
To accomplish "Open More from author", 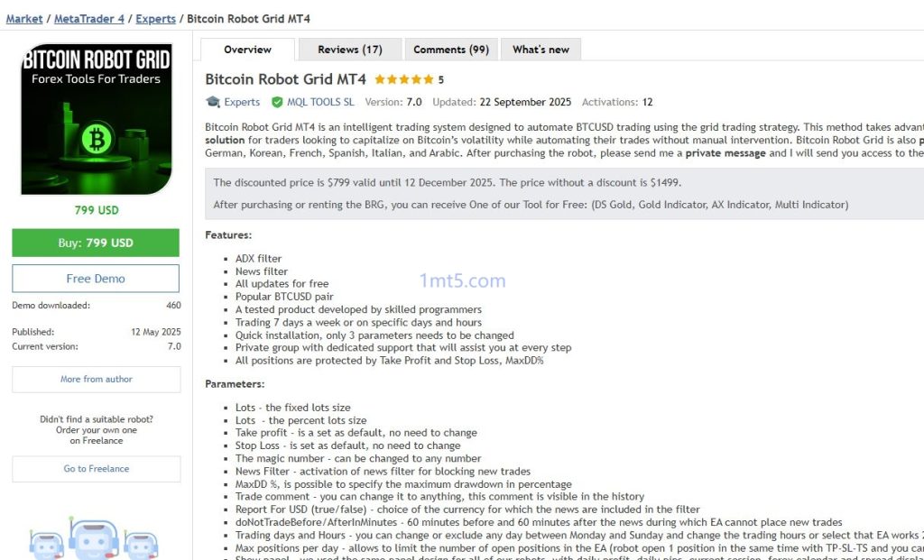I will click(96, 380).
